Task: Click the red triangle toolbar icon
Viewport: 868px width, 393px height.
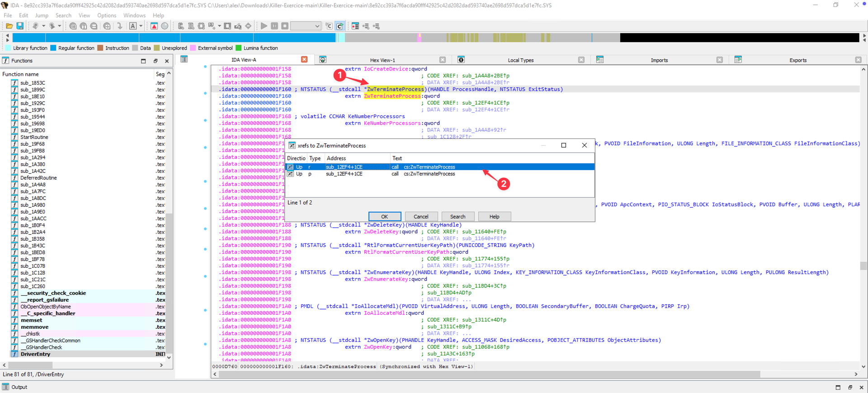Action: coord(154,26)
